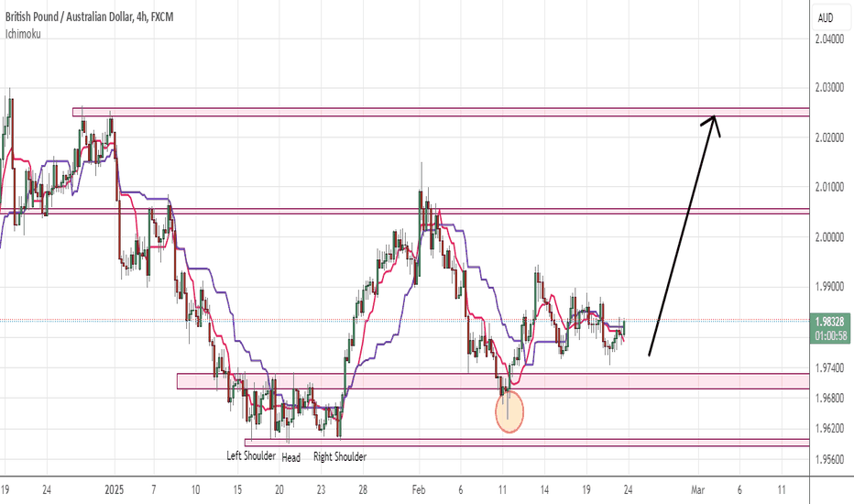Click the 1.97400 price axis label
The height and width of the screenshot is (504, 854).
[x=829, y=368]
